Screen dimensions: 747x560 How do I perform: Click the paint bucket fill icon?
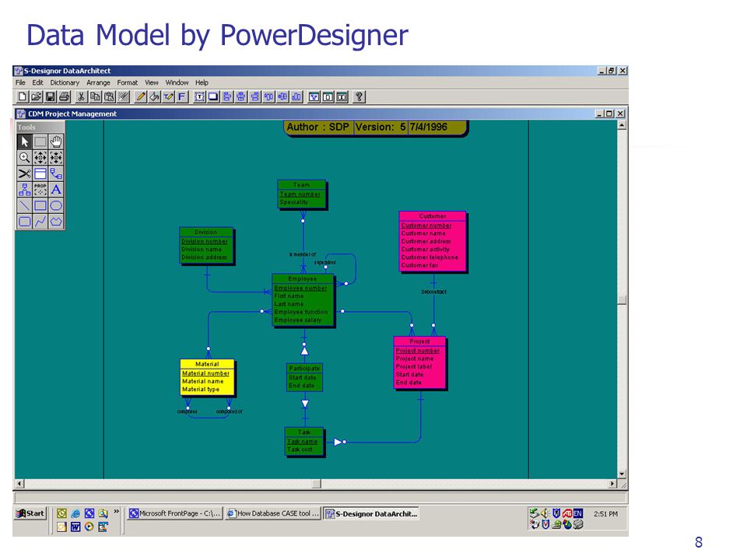[x=154, y=97]
